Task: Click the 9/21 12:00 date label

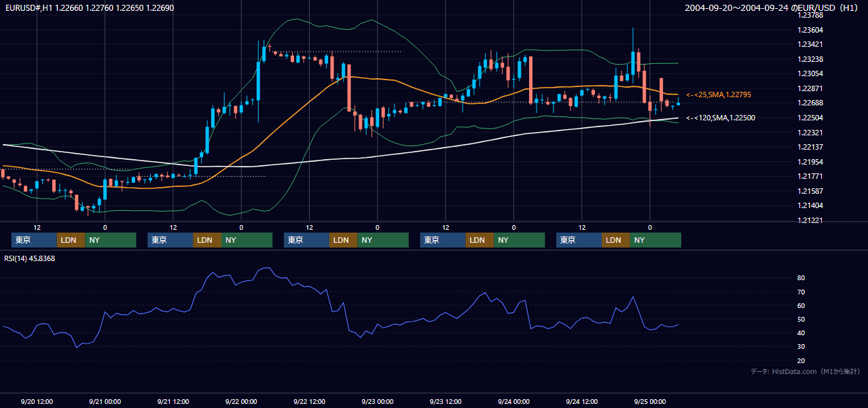Action: coord(173,401)
